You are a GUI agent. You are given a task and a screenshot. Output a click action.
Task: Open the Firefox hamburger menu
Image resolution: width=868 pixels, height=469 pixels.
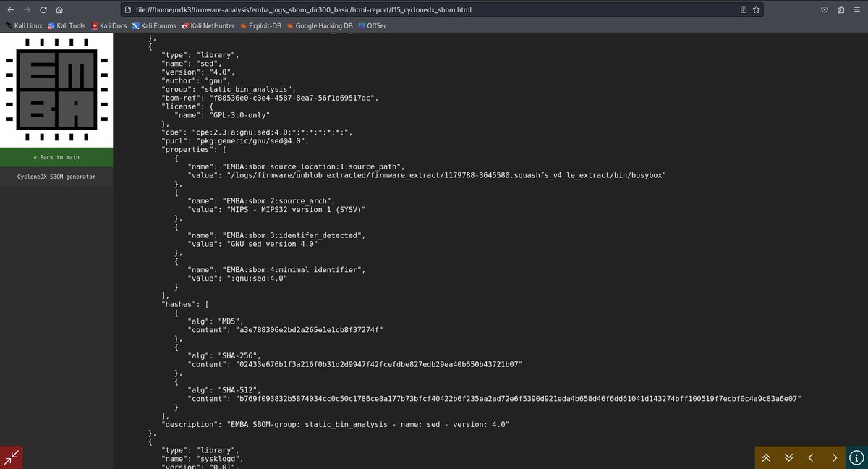click(x=856, y=10)
